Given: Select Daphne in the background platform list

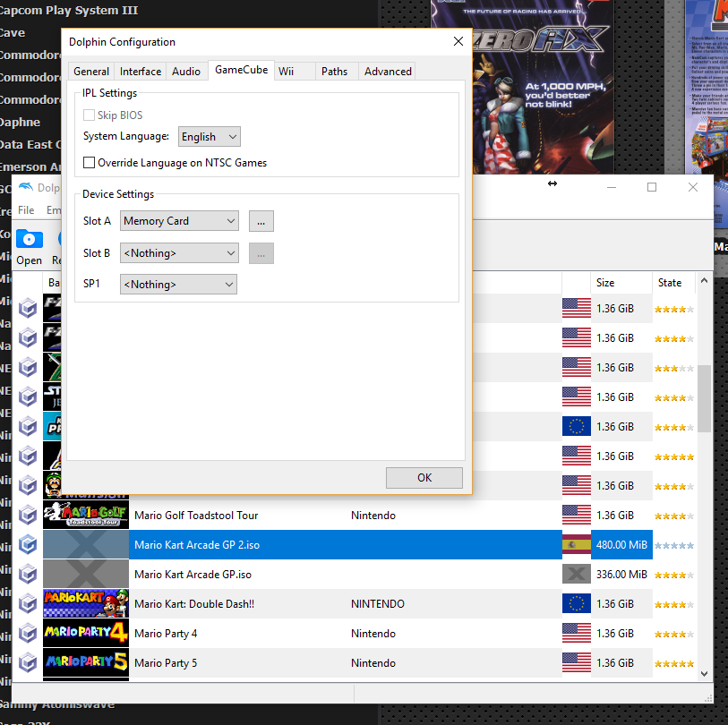Looking at the screenshot, I should 20,122.
